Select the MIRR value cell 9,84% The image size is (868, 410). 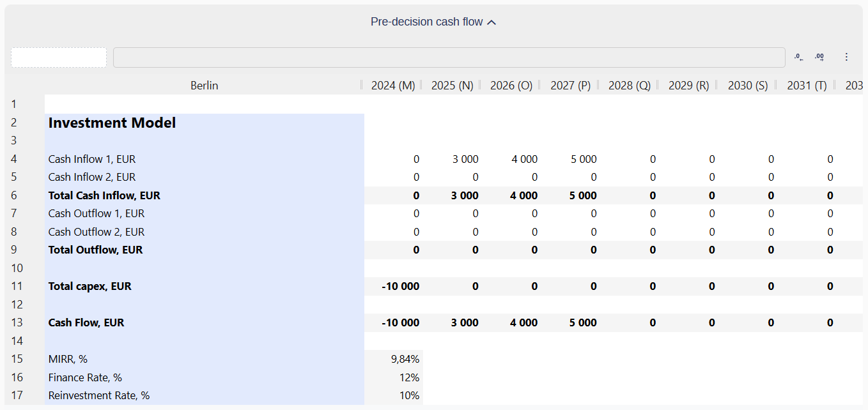click(394, 360)
